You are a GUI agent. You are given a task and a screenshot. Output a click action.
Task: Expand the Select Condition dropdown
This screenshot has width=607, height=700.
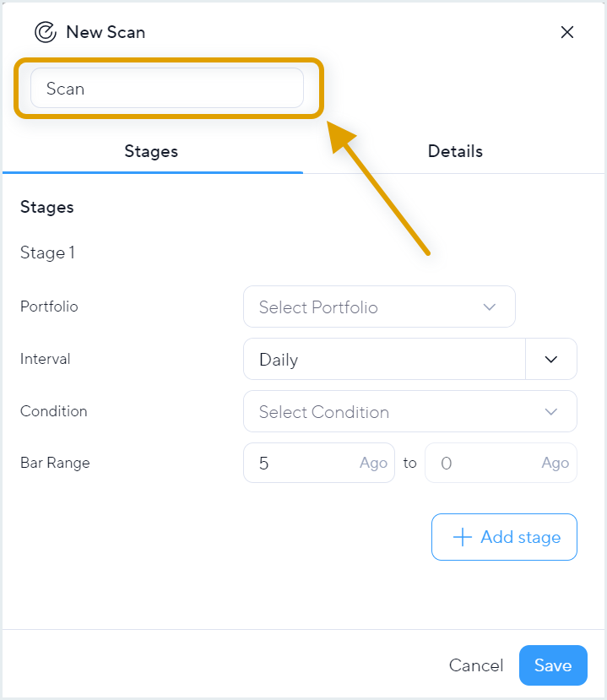[x=410, y=411]
